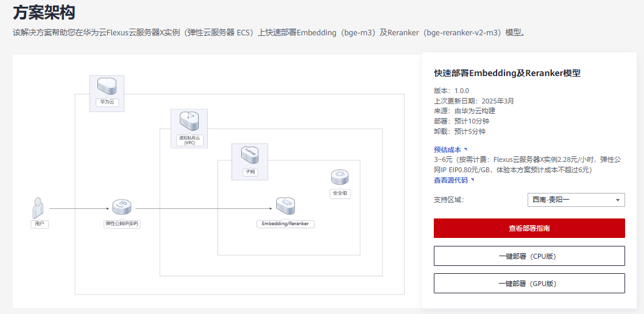Click the VPC (虚拟私有云) icon in diagram
Image resolution: width=644 pixels, height=314 pixels.
click(x=189, y=120)
